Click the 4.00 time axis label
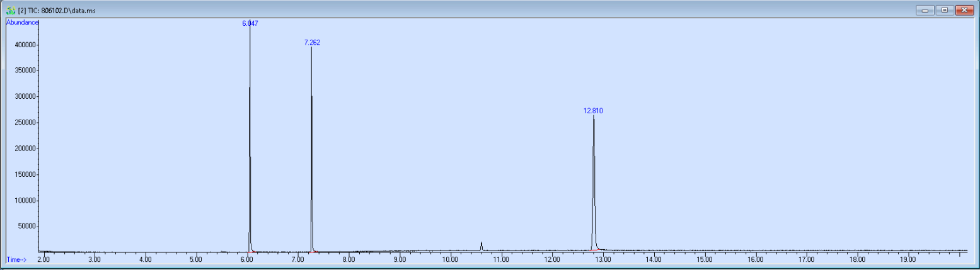 tap(145, 259)
